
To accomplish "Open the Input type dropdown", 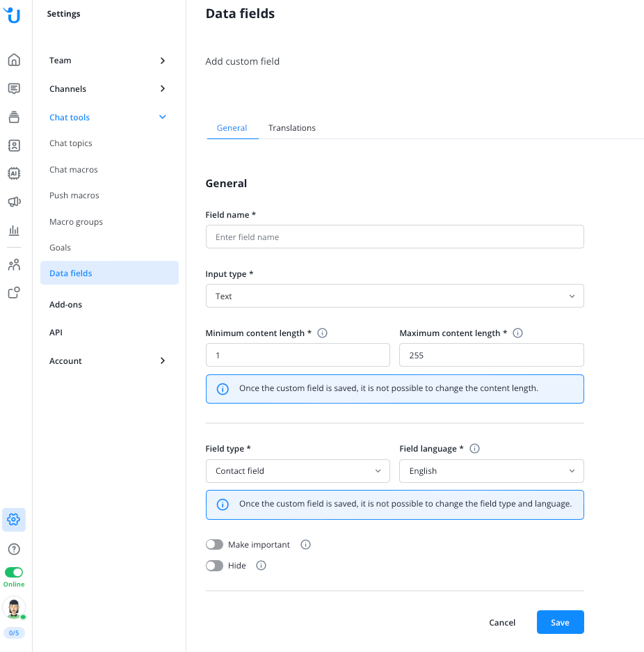I will 394,296.
